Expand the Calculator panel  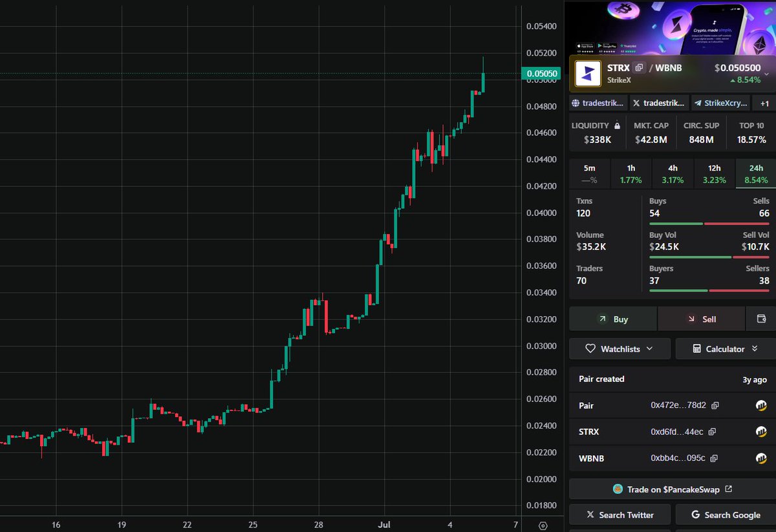[726, 348]
